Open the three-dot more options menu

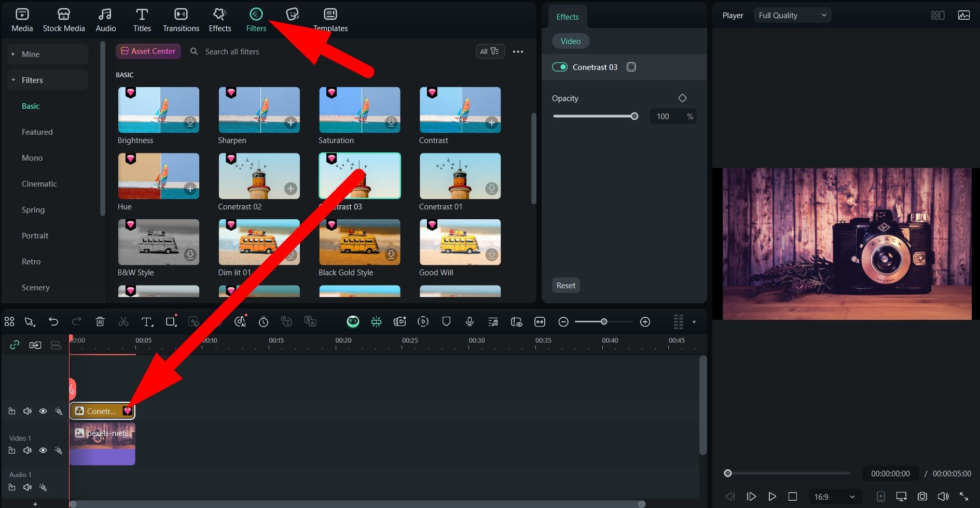point(518,52)
